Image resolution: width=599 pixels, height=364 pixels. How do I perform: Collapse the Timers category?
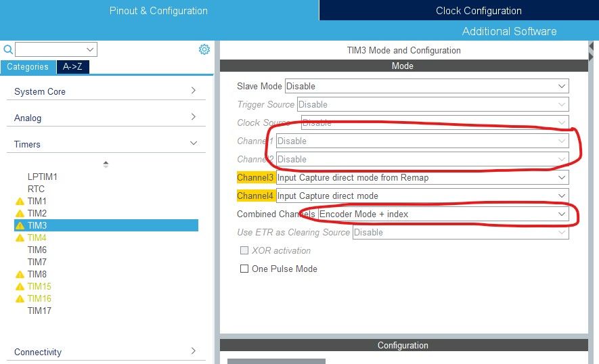106,144
